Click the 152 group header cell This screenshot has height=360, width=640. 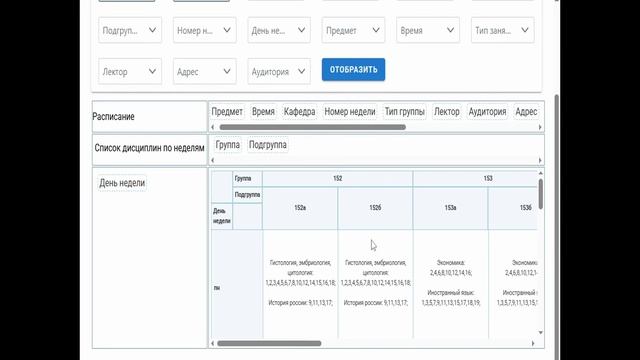pos(338,179)
